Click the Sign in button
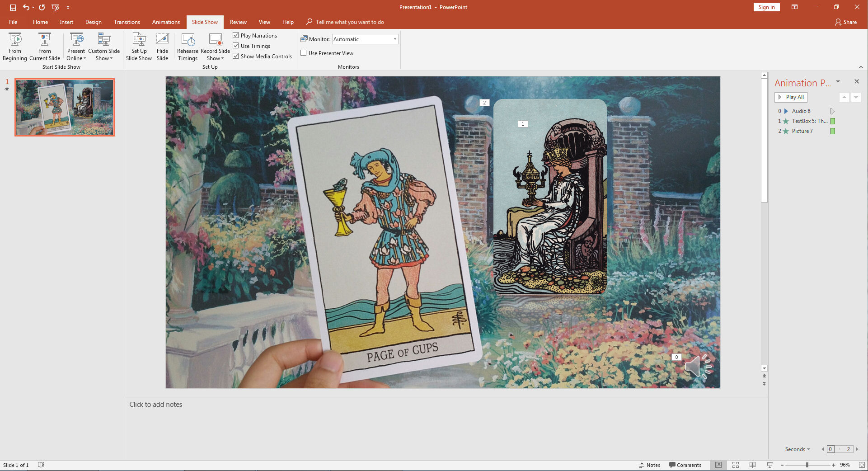The image size is (868, 471). pyautogui.click(x=766, y=7)
